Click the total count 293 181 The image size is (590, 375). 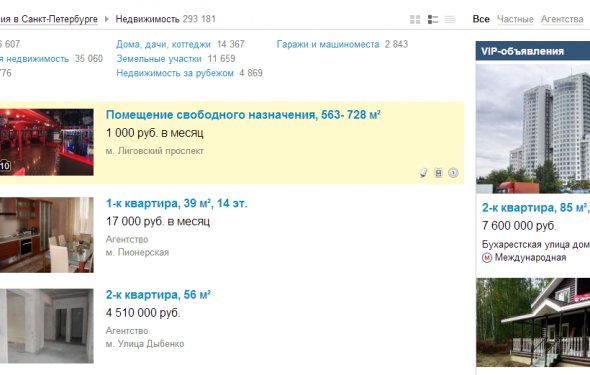pos(199,19)
